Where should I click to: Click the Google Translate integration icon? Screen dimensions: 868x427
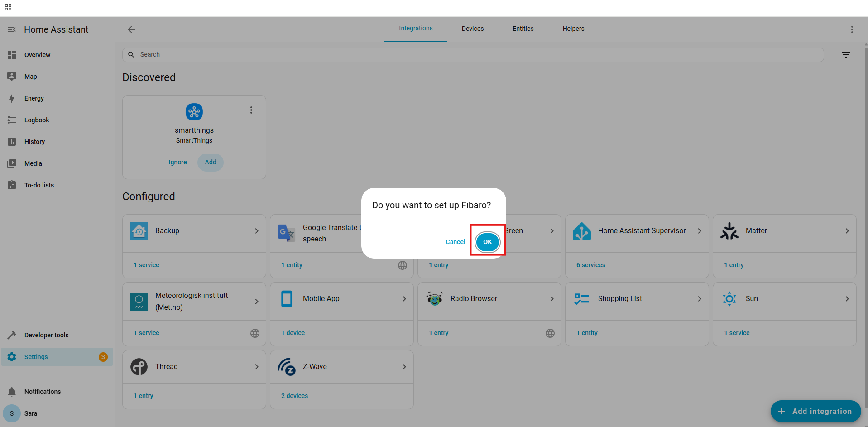pyautogui.click(x=287, y=233)
